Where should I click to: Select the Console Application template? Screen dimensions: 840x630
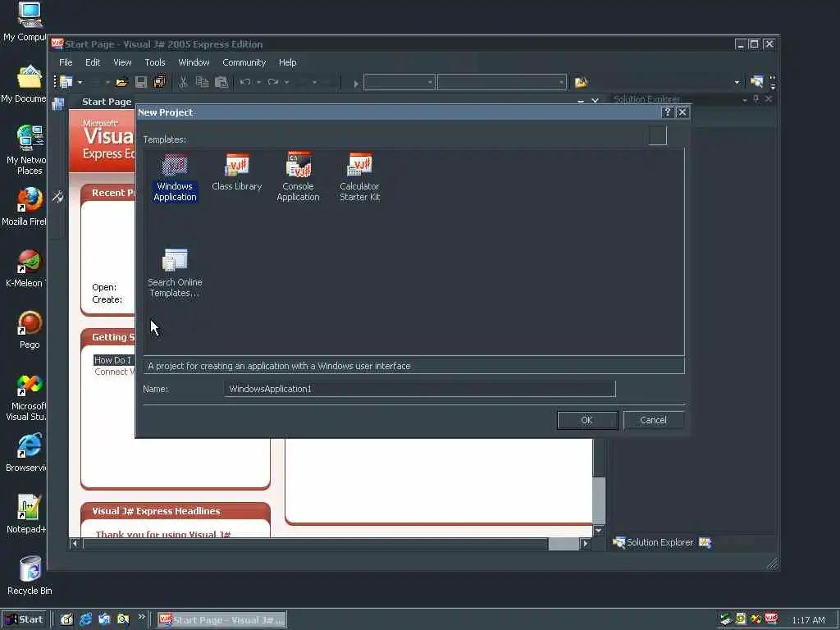pyautogui.click(x=298, y=178)
